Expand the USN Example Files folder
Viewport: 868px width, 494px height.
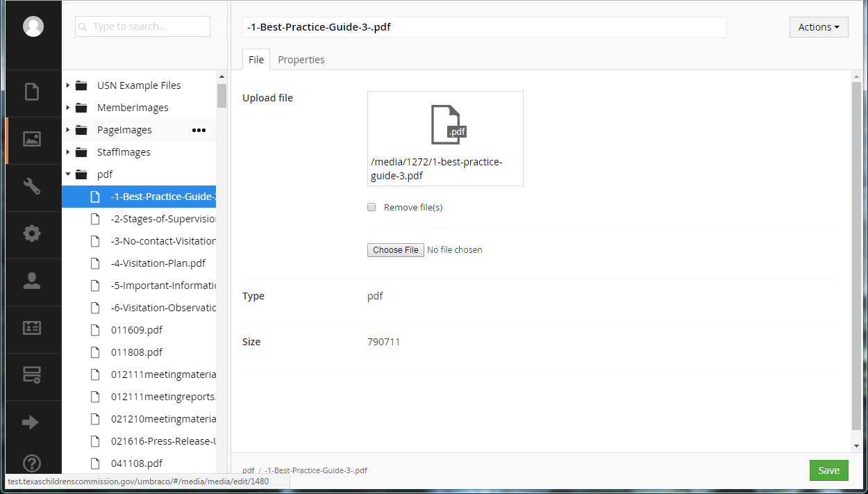[67, 85]
